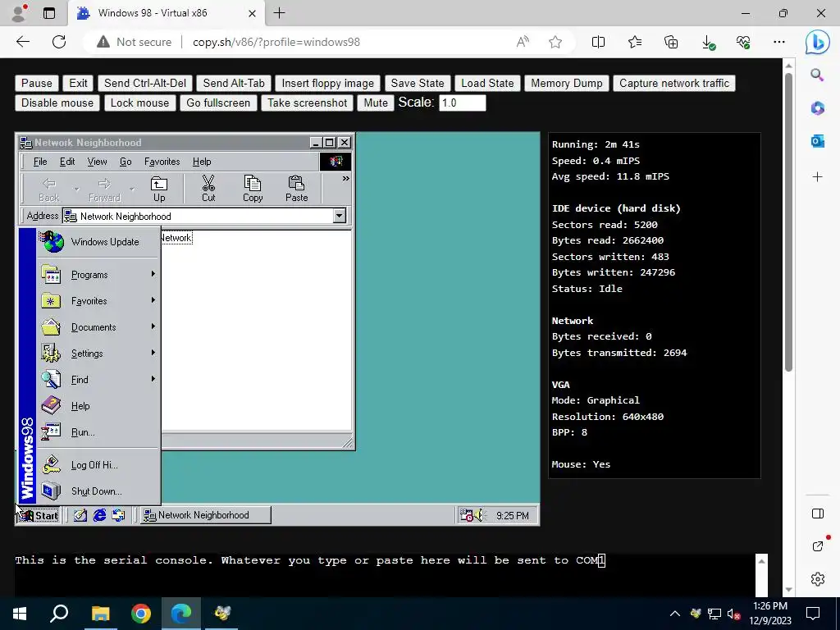
Task: Open Help from the Start menu
Action: (x=98, y=405)
